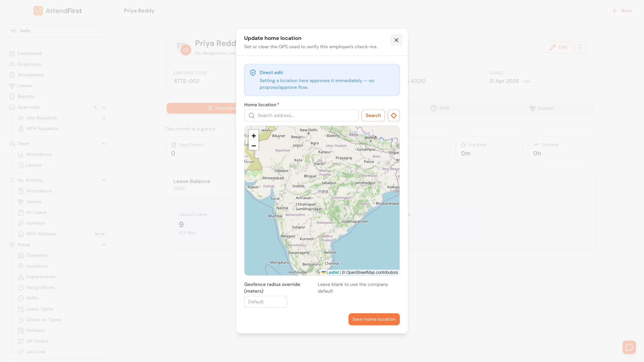Switch to the Shift tab
This screenshot has width=644, height=362.
[440, 108]
